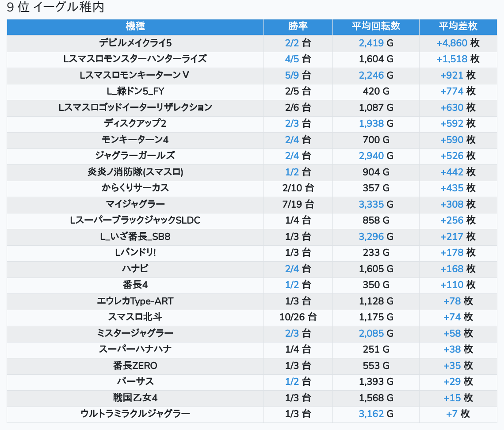Click the +74 枚 cell
Image resolution: width=504 pixels, height=430 pixels.
[x=458, y=317]
